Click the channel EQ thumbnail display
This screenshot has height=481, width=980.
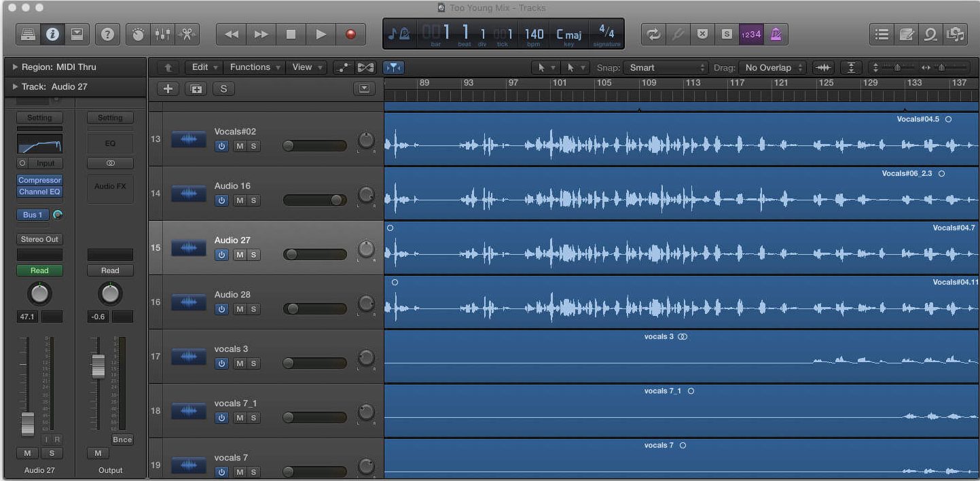[x=39, y=143]
